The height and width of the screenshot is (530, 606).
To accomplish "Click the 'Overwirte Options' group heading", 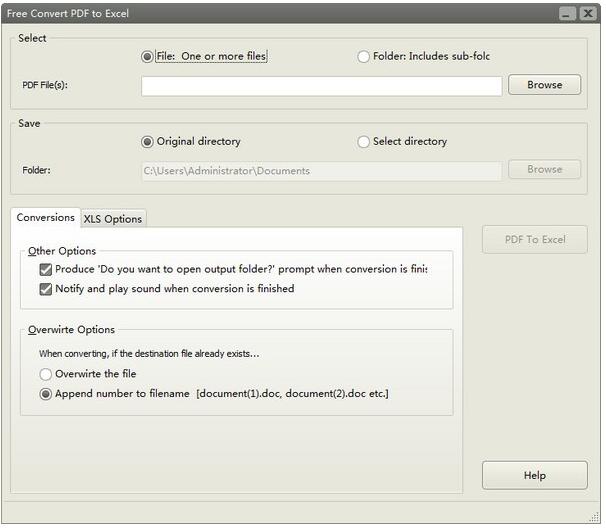I will tap(71, 330).
